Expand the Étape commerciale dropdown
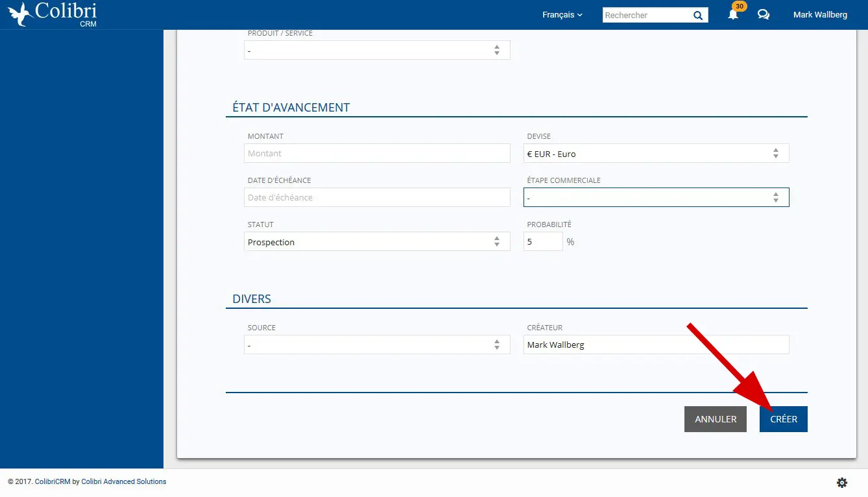This screenshot has width=868, height=497. (656, 197)
